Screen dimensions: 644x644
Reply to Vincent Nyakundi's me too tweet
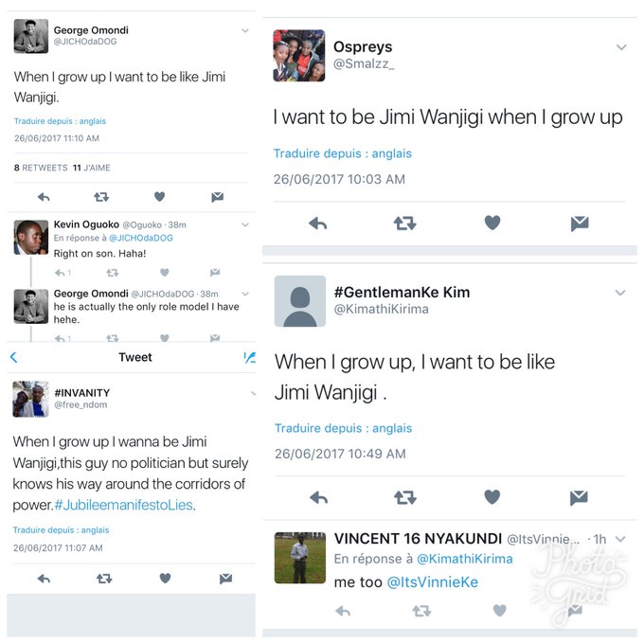click(343, 612)
